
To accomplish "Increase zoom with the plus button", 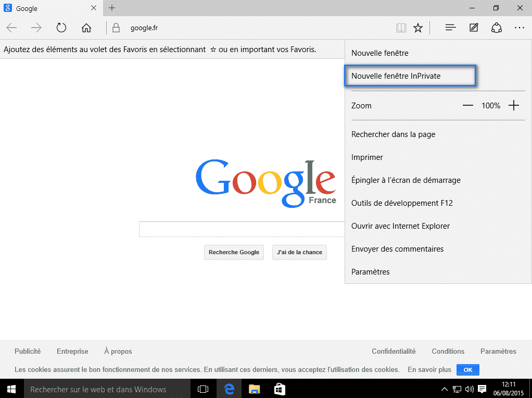I will coord(514,106).
